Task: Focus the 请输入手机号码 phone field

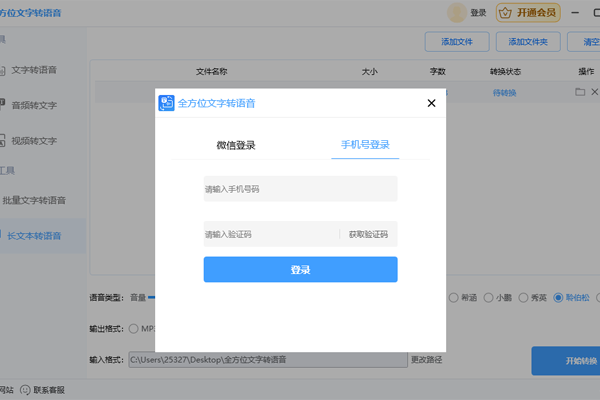Action: [x=300, y=189]
